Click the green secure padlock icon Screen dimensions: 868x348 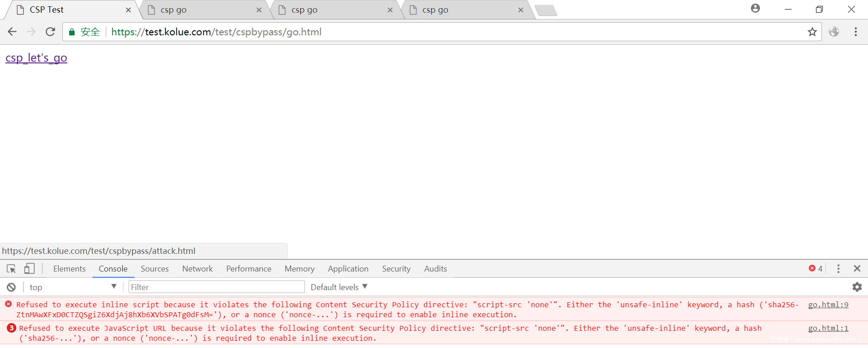point(71,32)
